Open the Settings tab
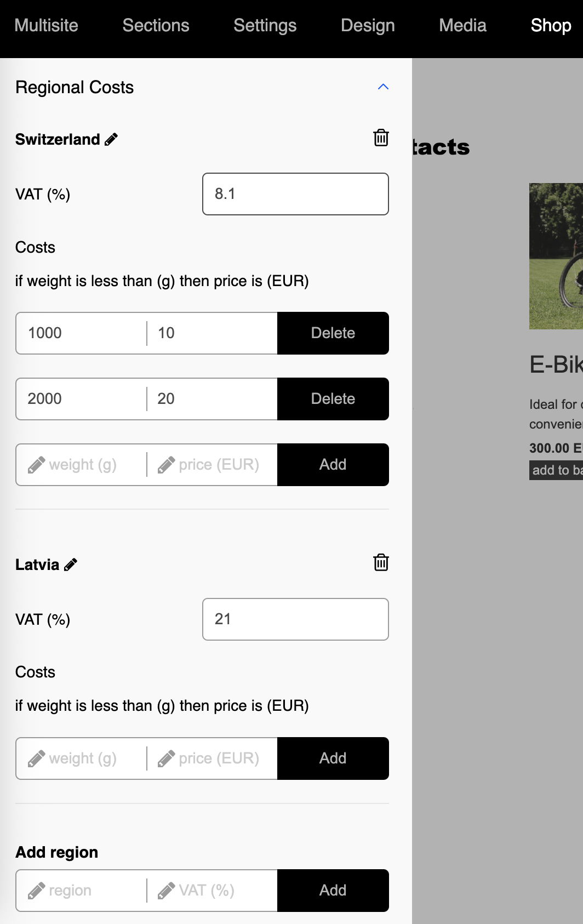 (x=265, y=25)
